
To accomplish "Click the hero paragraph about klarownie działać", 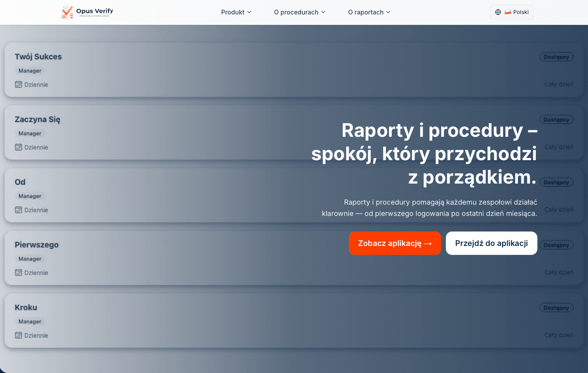I will [430, 208].
